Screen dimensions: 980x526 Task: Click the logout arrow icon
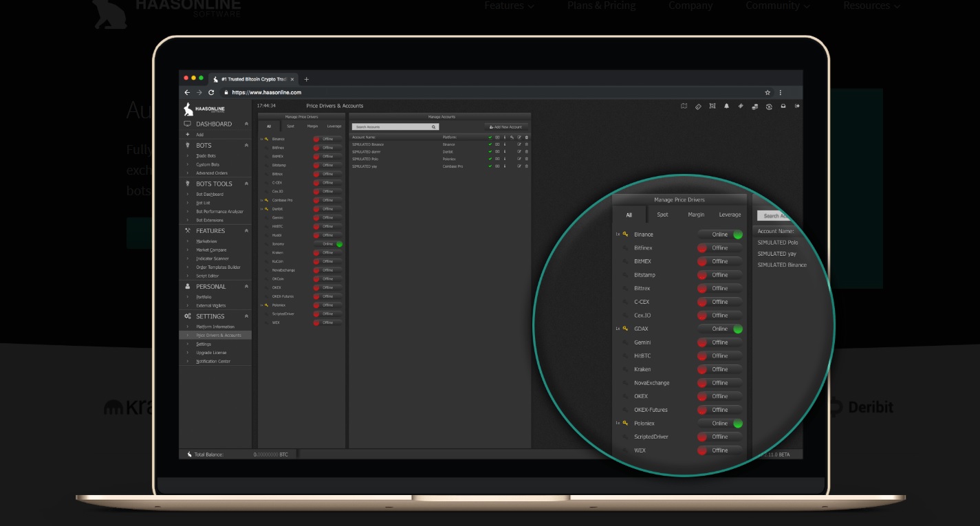click(x=797, y=106)
